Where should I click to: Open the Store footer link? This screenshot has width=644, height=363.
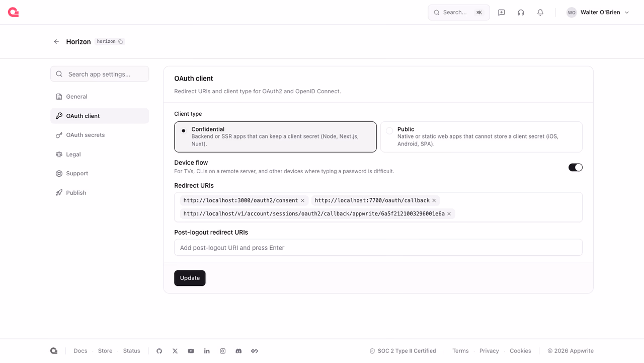(105, 351)
